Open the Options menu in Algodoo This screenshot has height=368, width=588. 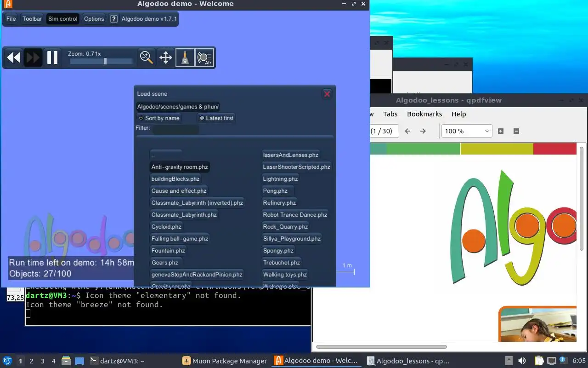(x=94, y=19)
